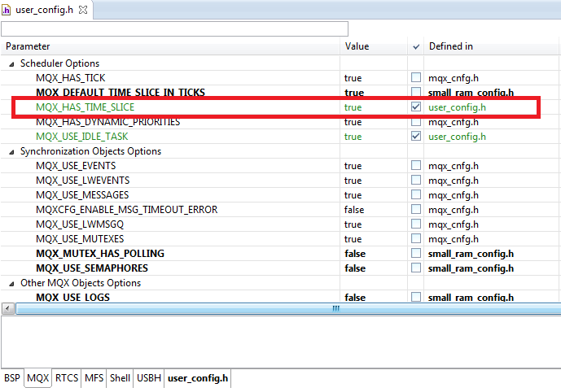Click the Defined in column header
The width and height of the screenshot is (561, 392).
pyautogui.click(x=491, y=46)
